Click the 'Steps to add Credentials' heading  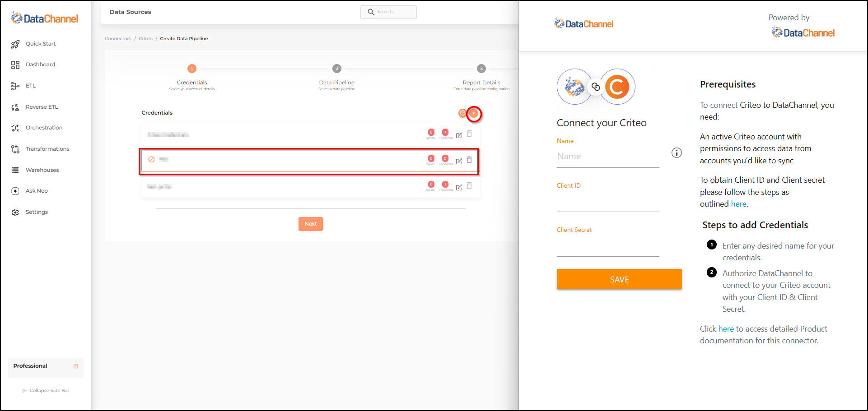pos(755,225)
